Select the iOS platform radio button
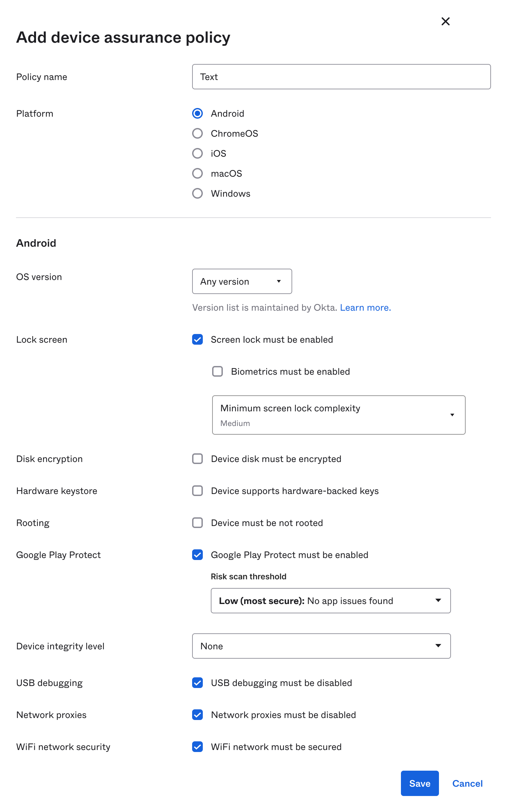The height and width of the screenshot is (812, 507). click(x=197, y=153)
